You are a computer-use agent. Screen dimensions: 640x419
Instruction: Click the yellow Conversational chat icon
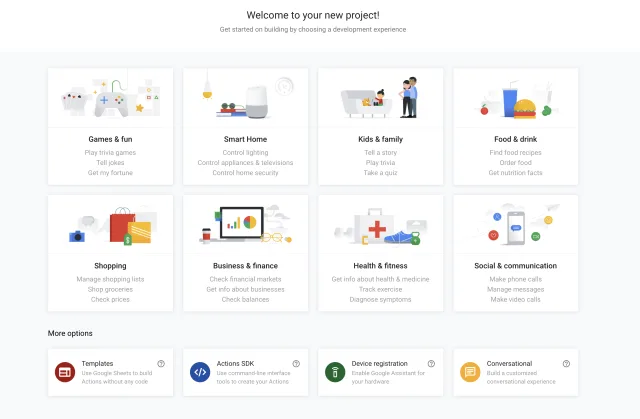pos(470,372)
